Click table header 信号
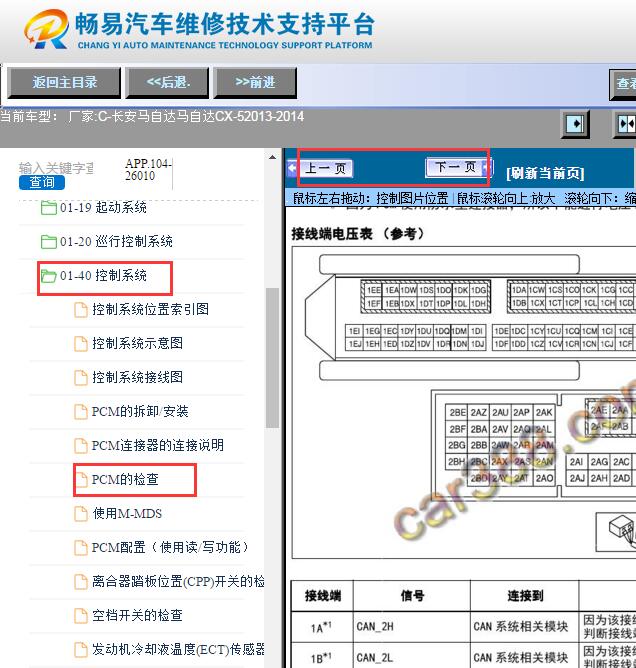 [x=412, y=596]
